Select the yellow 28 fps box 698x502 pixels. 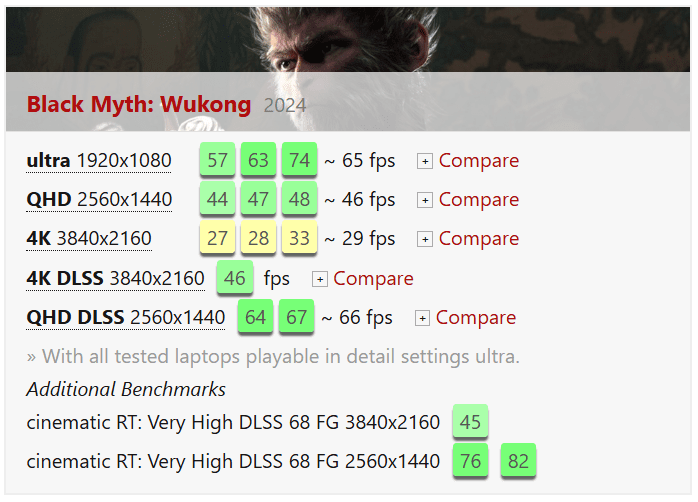[x=258, y=238]
